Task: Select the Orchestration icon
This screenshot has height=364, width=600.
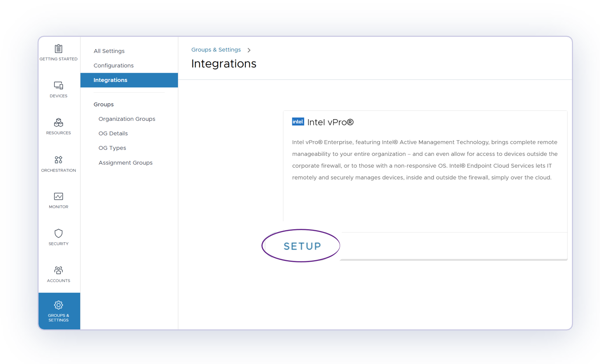Action: click(58, 160)
